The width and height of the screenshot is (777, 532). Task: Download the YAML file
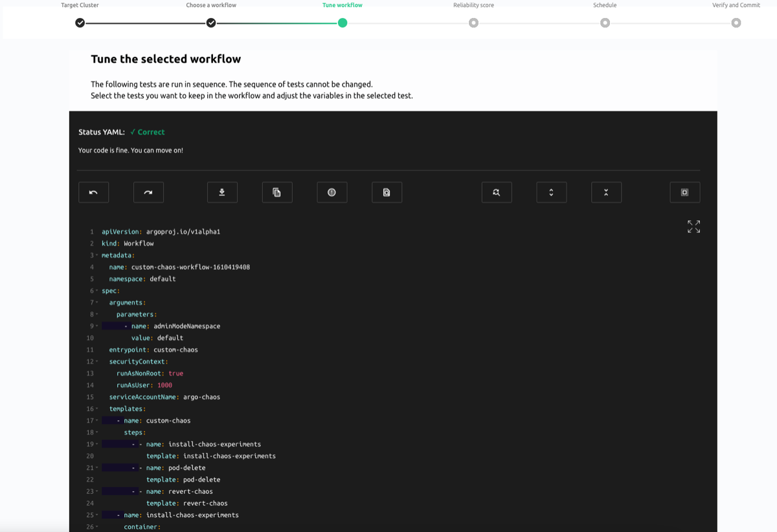(x=222, y=192)
